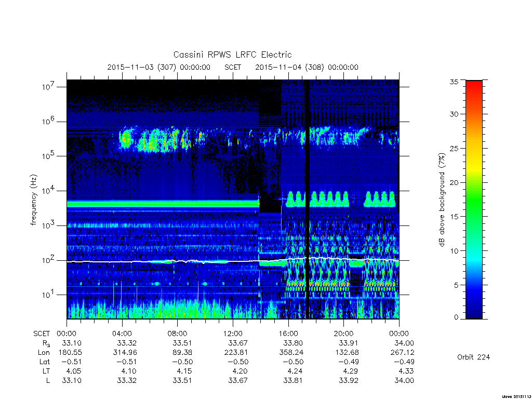Screen dimensions: 532x399
Task: Click the Lon value '358.24'
Action: click(x=291, y=353)
